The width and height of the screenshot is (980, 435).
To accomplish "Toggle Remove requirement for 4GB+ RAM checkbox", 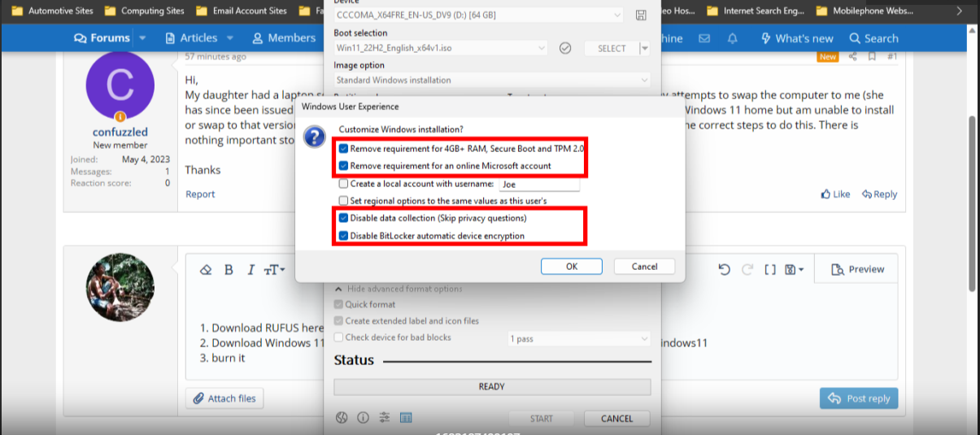I will [343, 149].
